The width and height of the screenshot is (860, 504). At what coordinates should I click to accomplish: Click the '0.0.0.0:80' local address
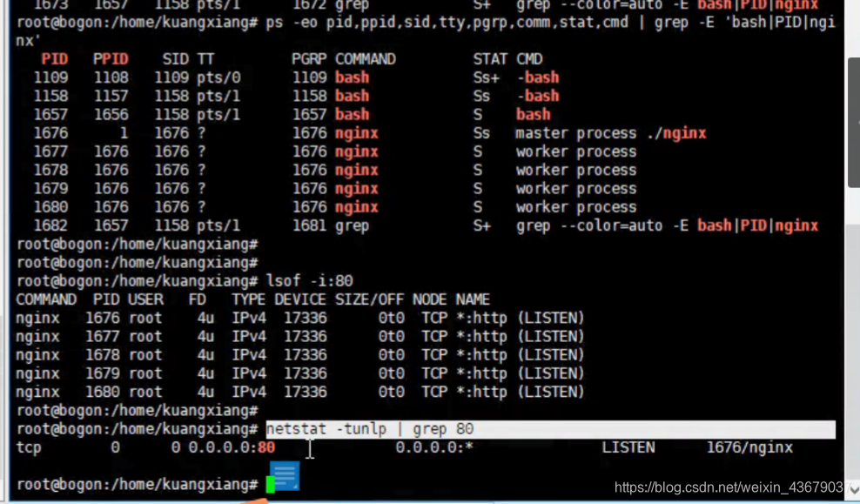point(232,447)
